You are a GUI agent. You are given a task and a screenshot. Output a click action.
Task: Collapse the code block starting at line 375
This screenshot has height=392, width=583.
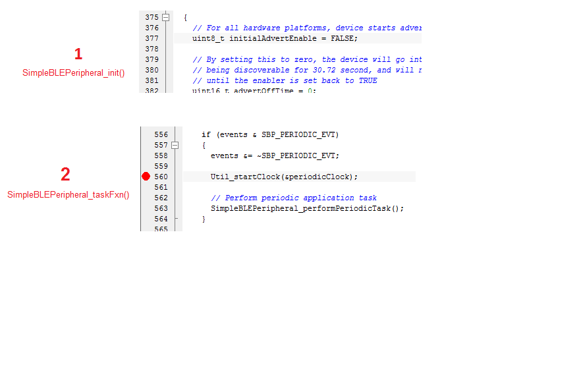tap(166, 17)
